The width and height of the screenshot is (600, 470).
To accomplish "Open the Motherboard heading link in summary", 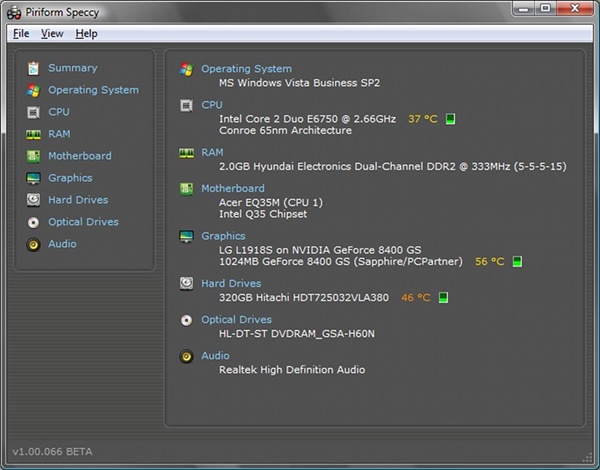I will [x=233, y=189].
